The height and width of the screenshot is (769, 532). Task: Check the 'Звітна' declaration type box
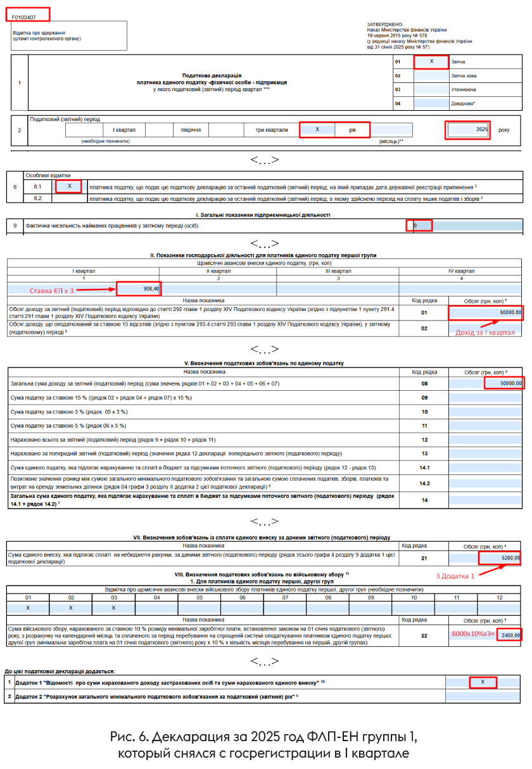click(x=431, y=62)
